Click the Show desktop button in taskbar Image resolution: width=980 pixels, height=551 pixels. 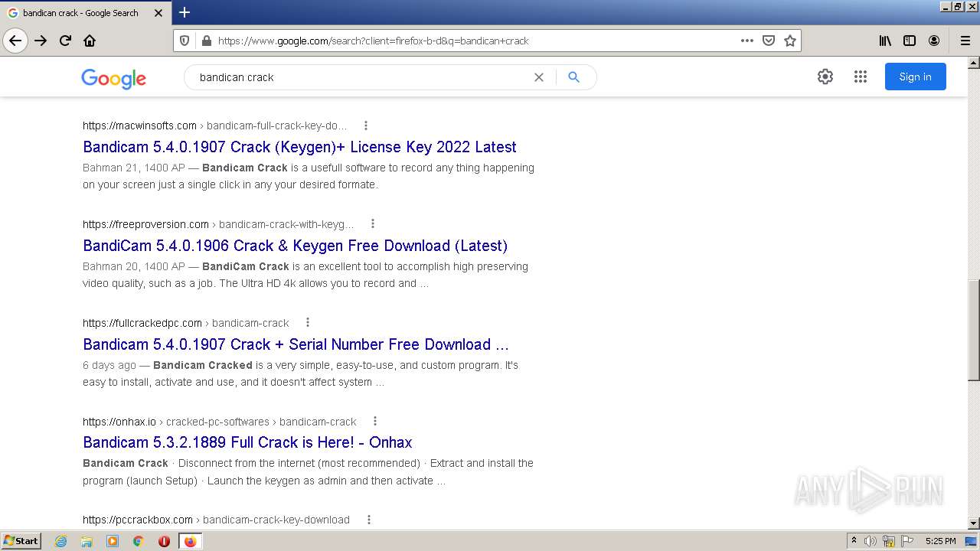click(x=972, y=541)
